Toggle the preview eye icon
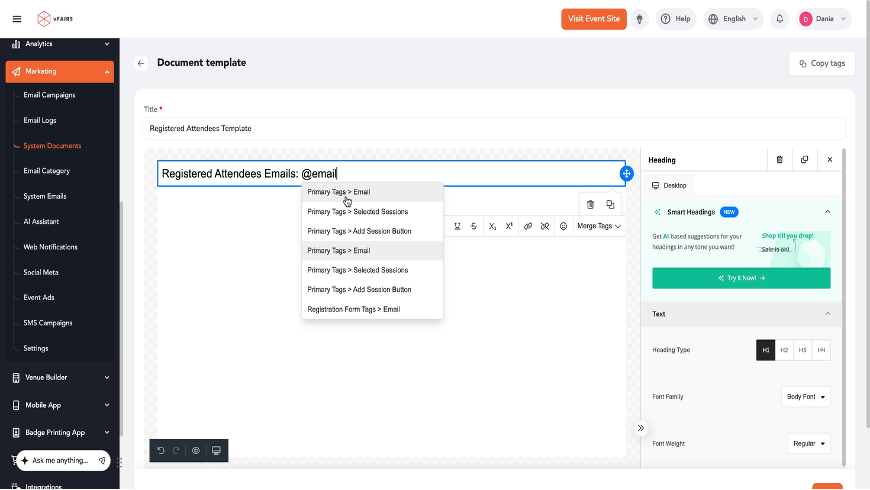Image resolution: width=870 pixels, height=490 pixels. [196, 451]
